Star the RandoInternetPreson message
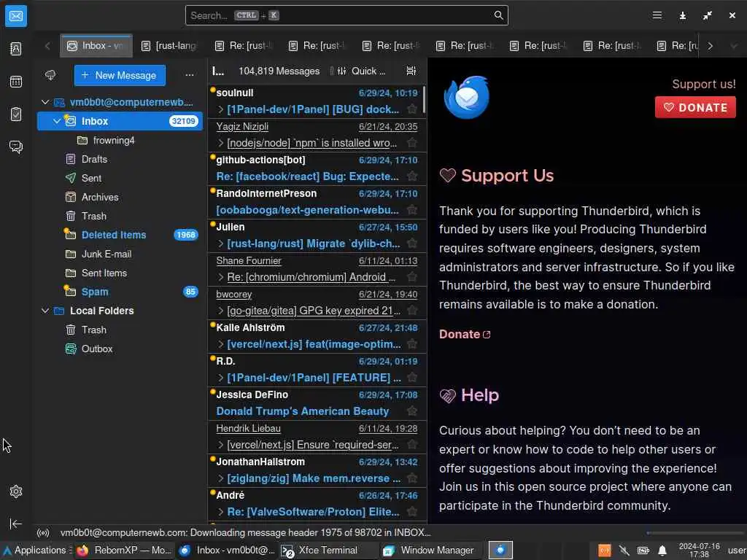This screenshot has height=560, width=747. 412,210
